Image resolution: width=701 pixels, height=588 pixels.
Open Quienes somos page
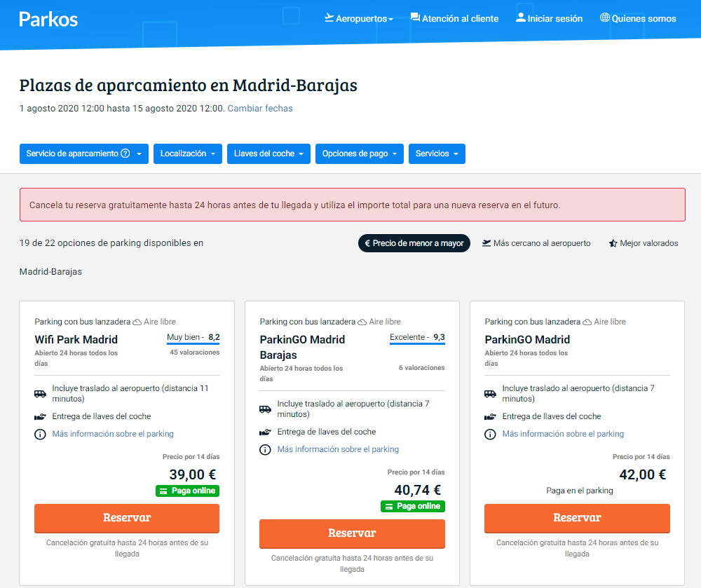[x=638, y=18]
